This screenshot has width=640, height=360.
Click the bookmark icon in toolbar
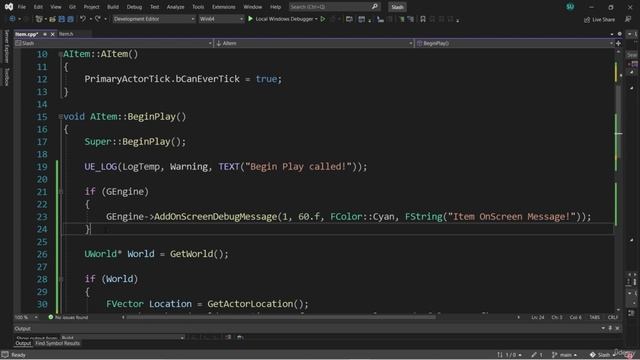(423, 19)
